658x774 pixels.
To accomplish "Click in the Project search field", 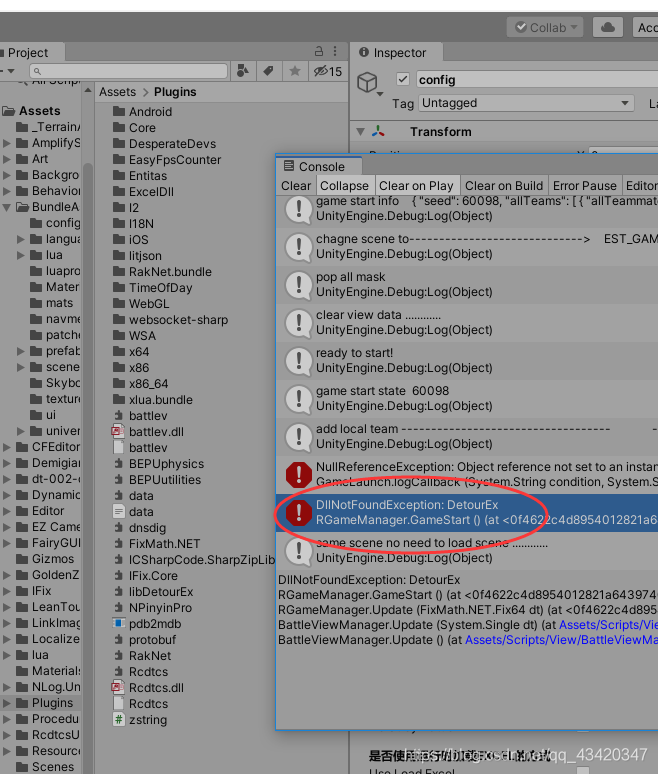I will point(128,71).
